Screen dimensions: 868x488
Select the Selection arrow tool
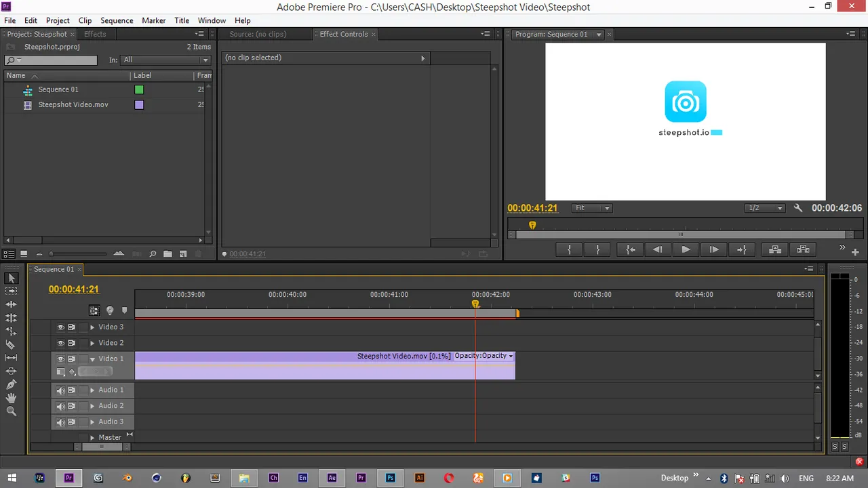(11, 278)
